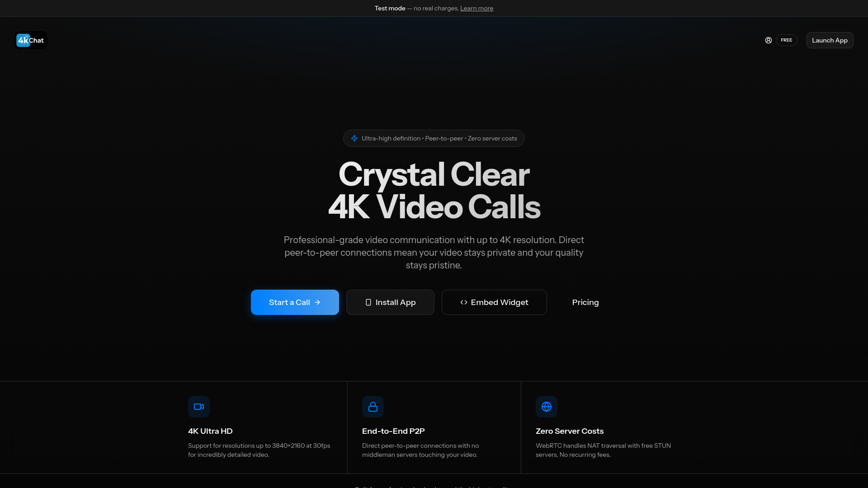868x488 pixels.
Task: Select the padlock icon above End-to-End P2P
Action: (x=373, y=407)
